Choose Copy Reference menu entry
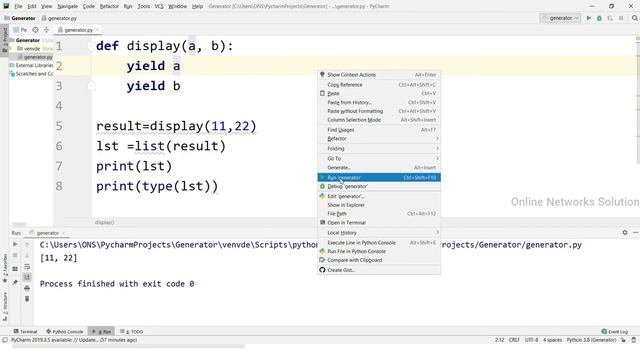 (379, 85)
